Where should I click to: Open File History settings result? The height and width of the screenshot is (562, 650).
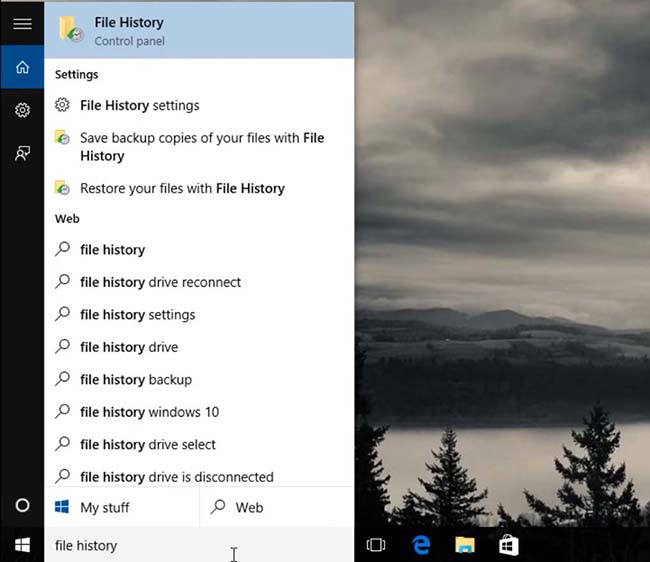click(199, 105)
